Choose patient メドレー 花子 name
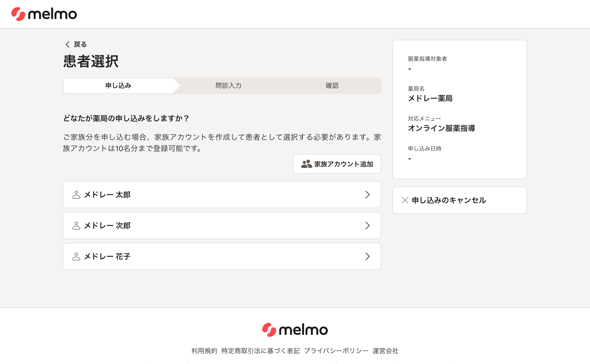The image size is (590, 364). [x=107, y=256]
